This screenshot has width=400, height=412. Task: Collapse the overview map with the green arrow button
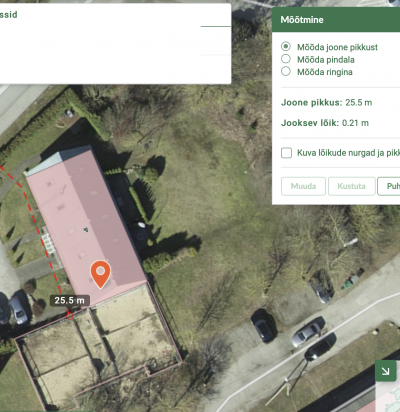[x=386, y=371]
